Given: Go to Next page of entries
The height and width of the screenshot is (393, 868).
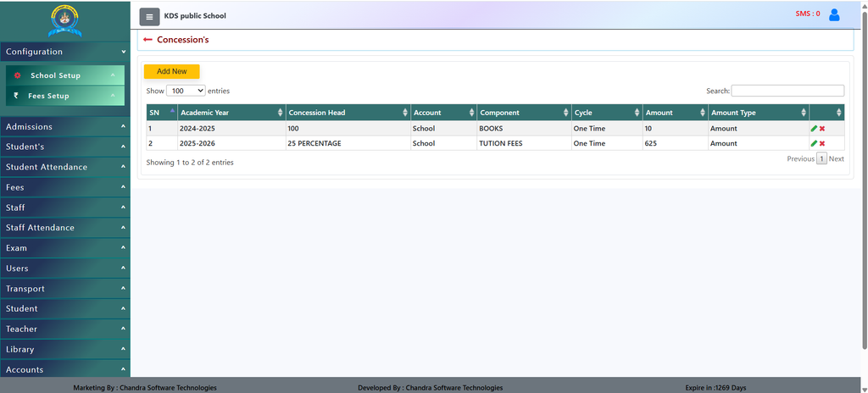Looking at the screenshot, I should 837,159.
